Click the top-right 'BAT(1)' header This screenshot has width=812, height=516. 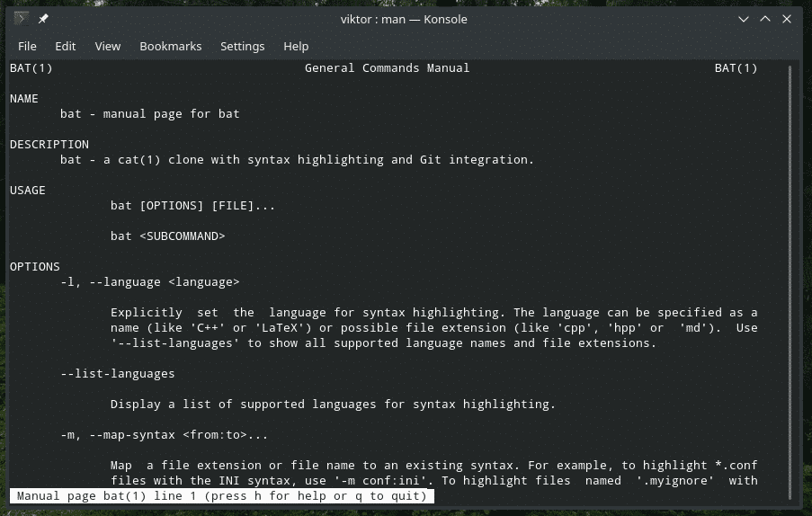point(736,67)
